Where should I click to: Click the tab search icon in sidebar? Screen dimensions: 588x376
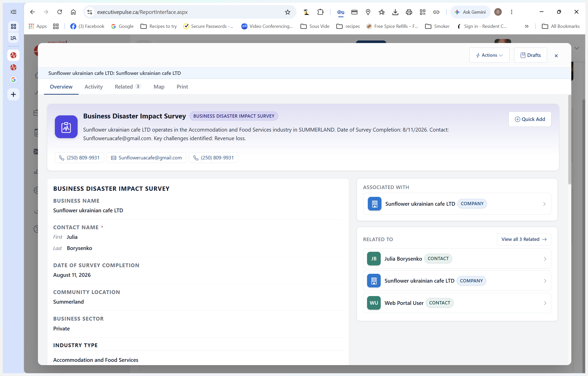(13, 38)
